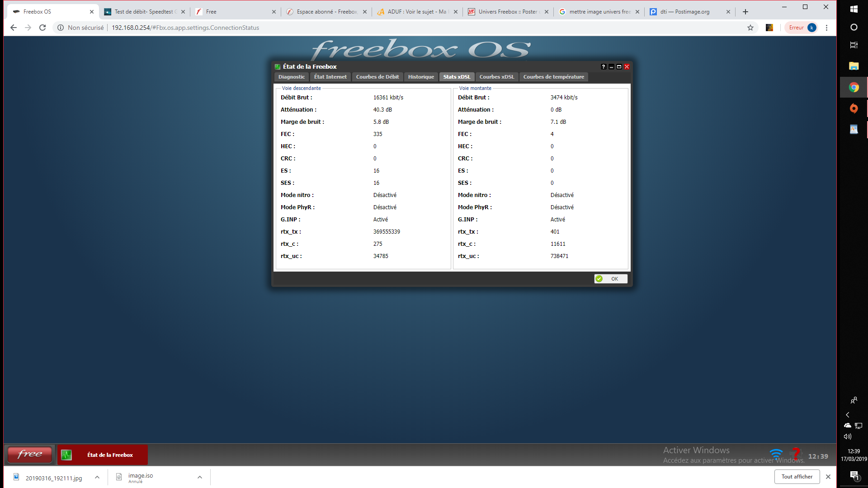Click the downstream rtx_tx value 369555339
Screen dimensions: 868x488
[387, 232]
